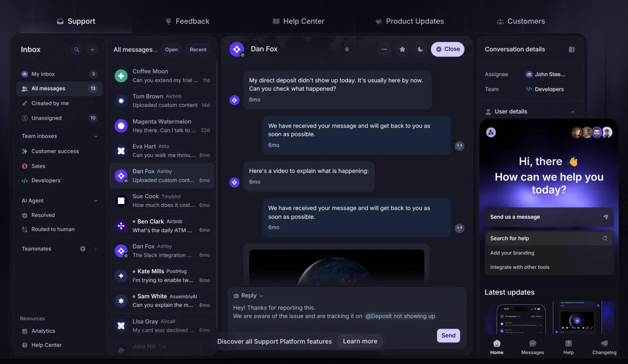The height and width of the screenshot is (364, 628).
Task: Collapse the Team inboxes section
Action: (96, 136)
